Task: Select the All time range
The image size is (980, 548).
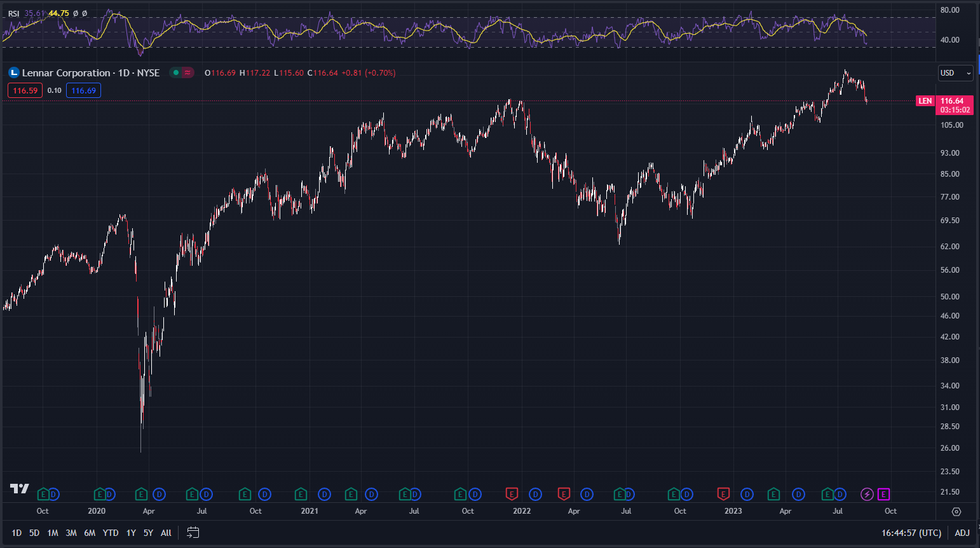Action: coord(166,533)
